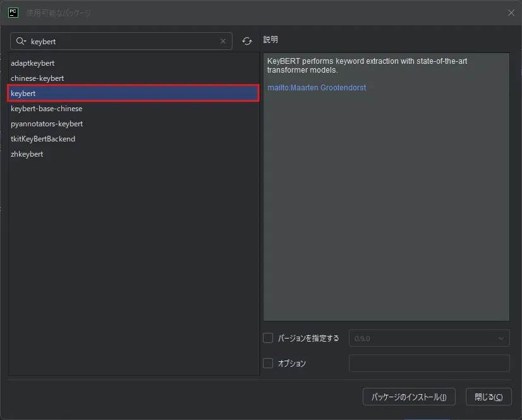Click the パッケージのインストール button
Screen dimensions: 522x420
409,397
